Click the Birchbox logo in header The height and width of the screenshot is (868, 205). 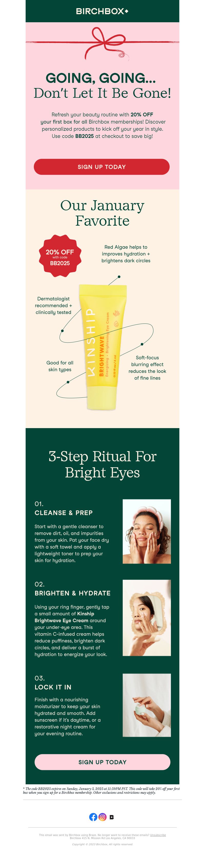point(102,11)
